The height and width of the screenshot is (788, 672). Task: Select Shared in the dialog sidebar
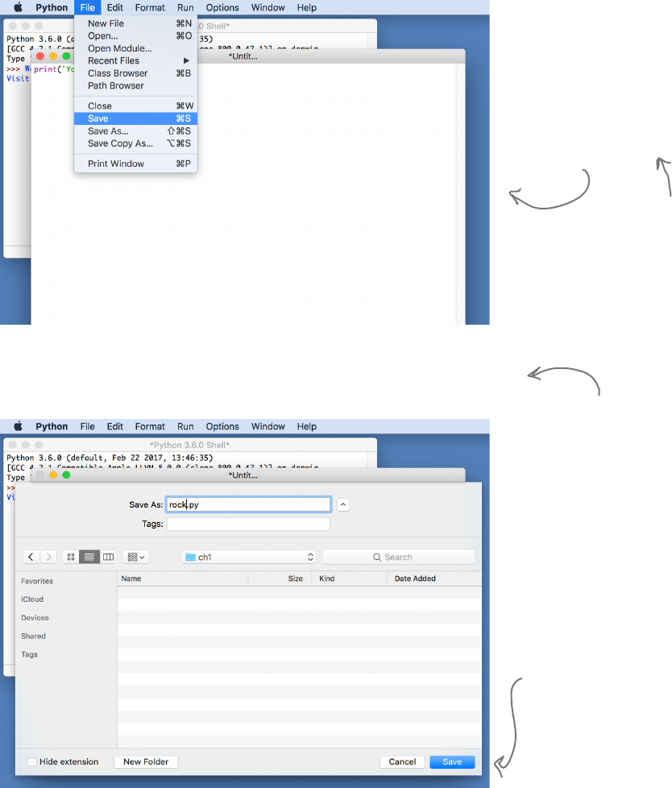pyautogui.click(x=33, y=636)
